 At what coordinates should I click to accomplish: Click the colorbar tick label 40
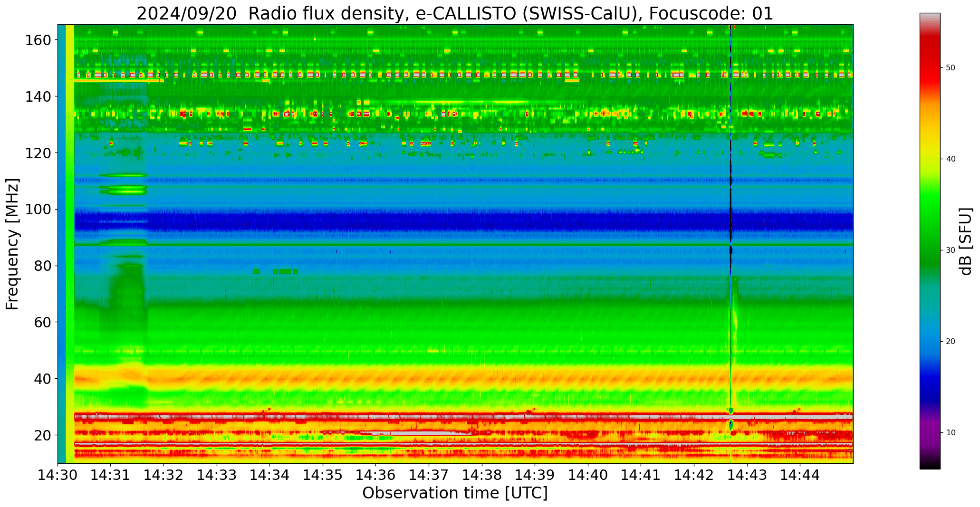point(951,159)
